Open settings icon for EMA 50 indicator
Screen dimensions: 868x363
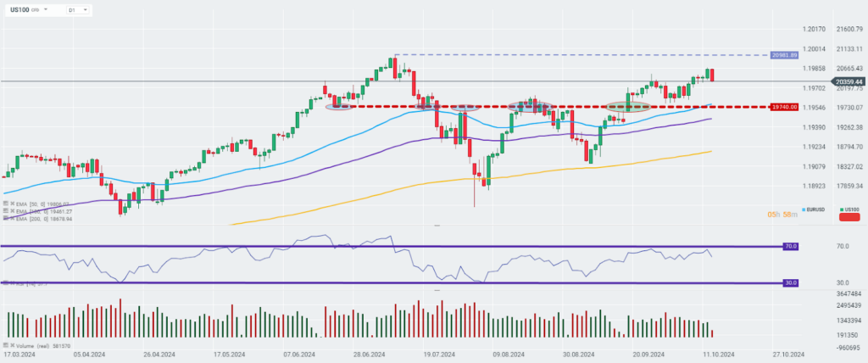[5, 204]
